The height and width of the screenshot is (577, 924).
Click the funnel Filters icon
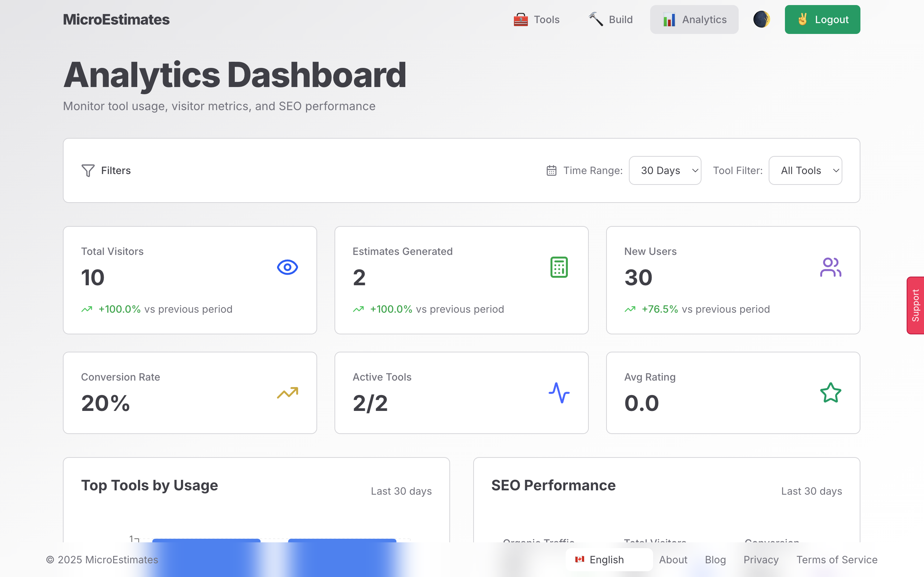[88, 170]
